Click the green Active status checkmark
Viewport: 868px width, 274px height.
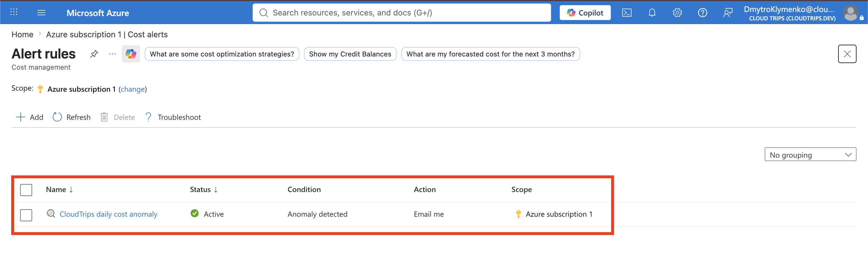click(x=194, y=214)
